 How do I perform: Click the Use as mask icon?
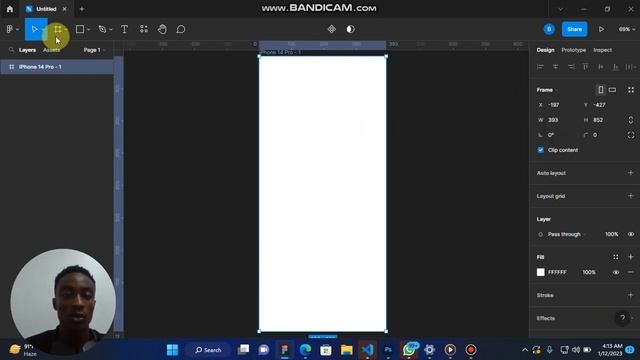pyautogui.click(x=350, y=29)
